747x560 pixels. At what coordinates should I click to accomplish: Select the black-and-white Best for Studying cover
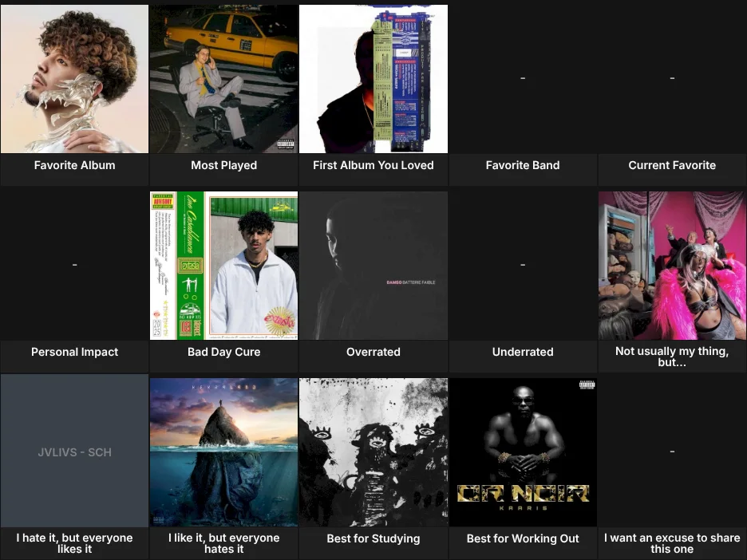tap(373, 452)
